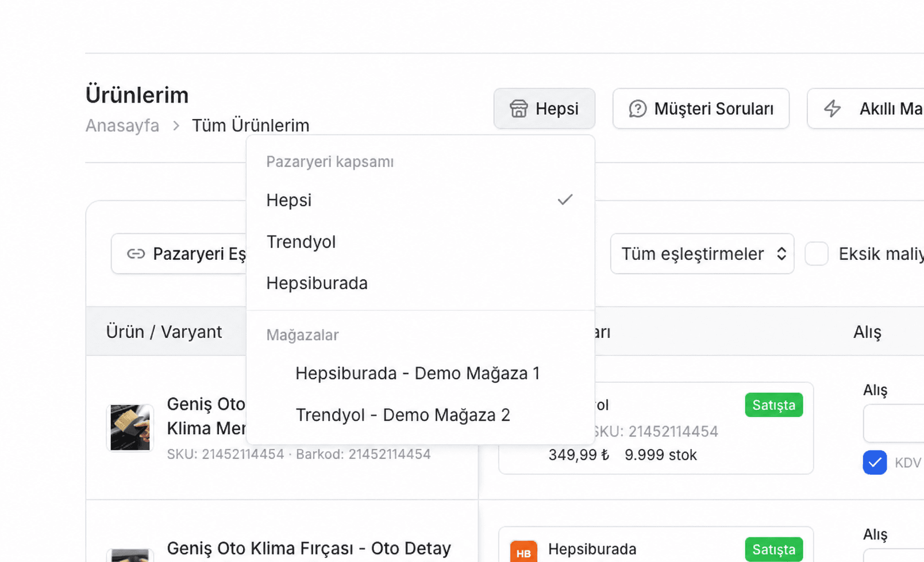Click Ürün / Varyant column header

pos(164,332)
